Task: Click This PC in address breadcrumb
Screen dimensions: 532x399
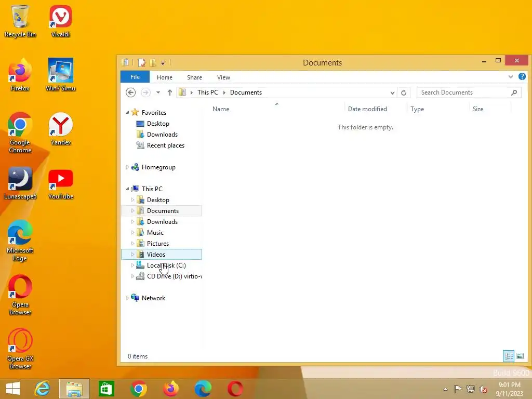Action: [208, 92]
